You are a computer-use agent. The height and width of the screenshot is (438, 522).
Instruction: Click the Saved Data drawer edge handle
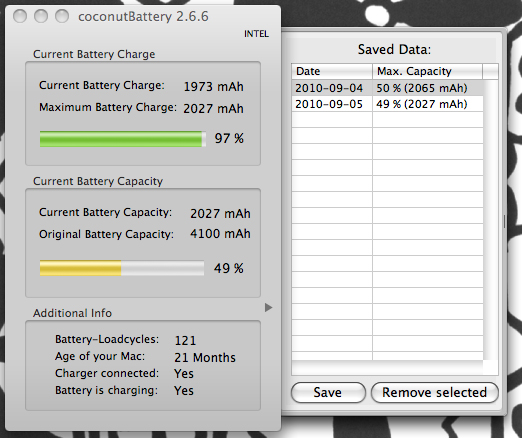pyautogui.click(x=504, y=222)
